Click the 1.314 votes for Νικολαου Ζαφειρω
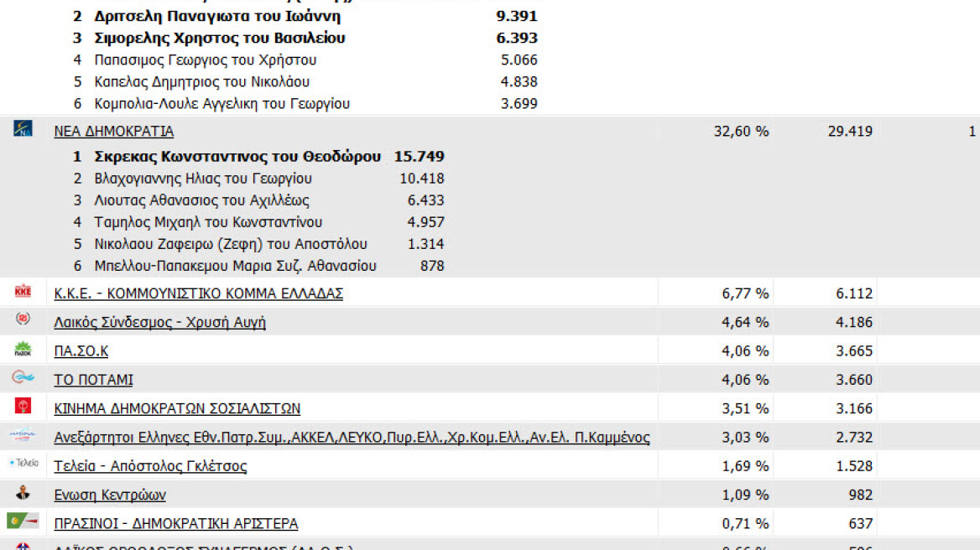Image resolution: width=980 pixels, height=550 pixels. [x=425, y=244]
